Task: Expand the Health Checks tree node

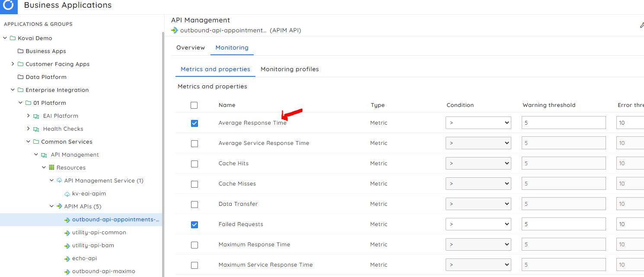Action: (29, 129)
